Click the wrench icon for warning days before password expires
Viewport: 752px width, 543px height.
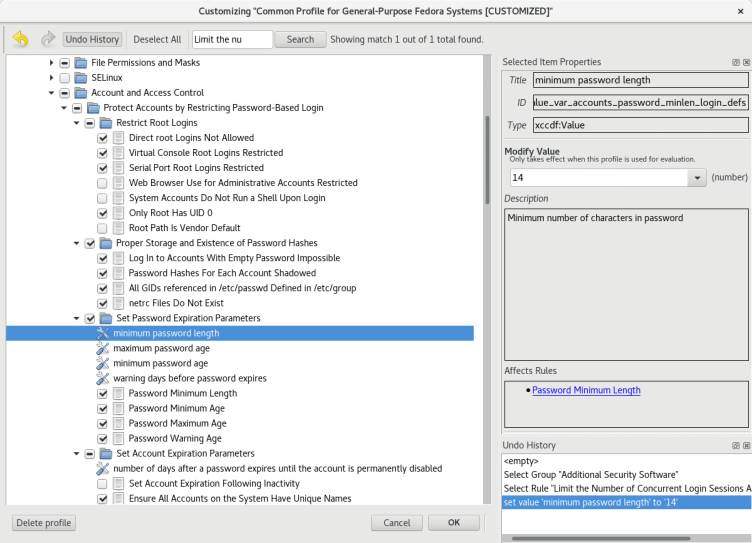pos(103,378)
